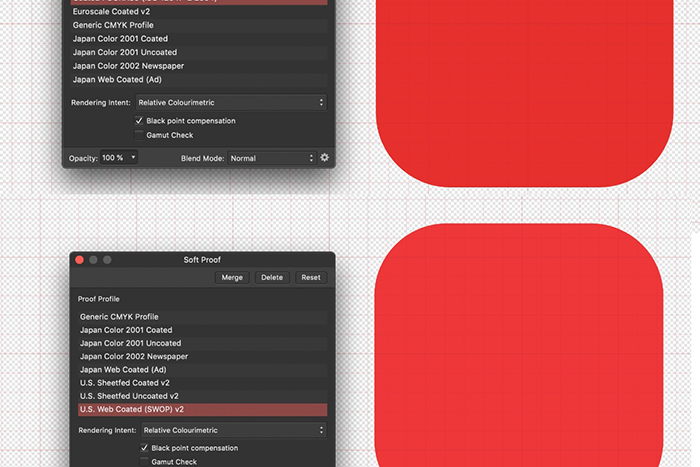Close the Soft Proof window with red button

click(80, 260)
